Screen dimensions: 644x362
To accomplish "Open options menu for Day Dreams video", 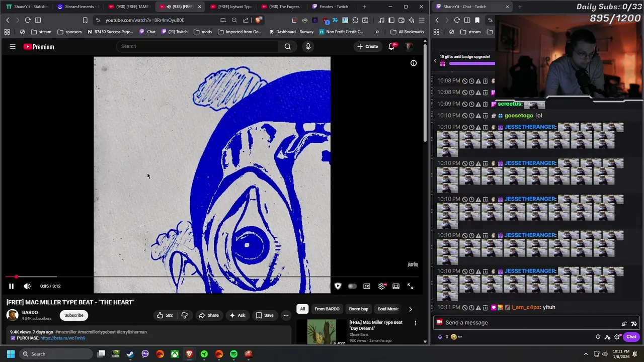I will point(415,323).
